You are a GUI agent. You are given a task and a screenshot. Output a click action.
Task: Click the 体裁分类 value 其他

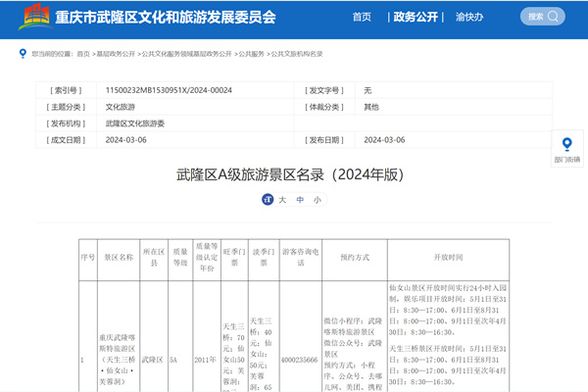pyautogui.click(x=371, y=107)
